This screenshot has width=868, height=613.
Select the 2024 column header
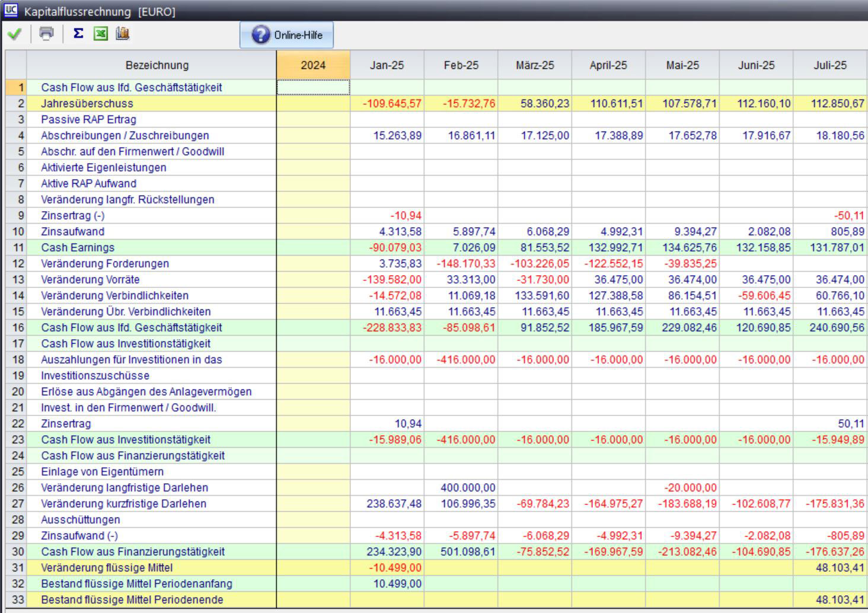[x=313, y=65]
